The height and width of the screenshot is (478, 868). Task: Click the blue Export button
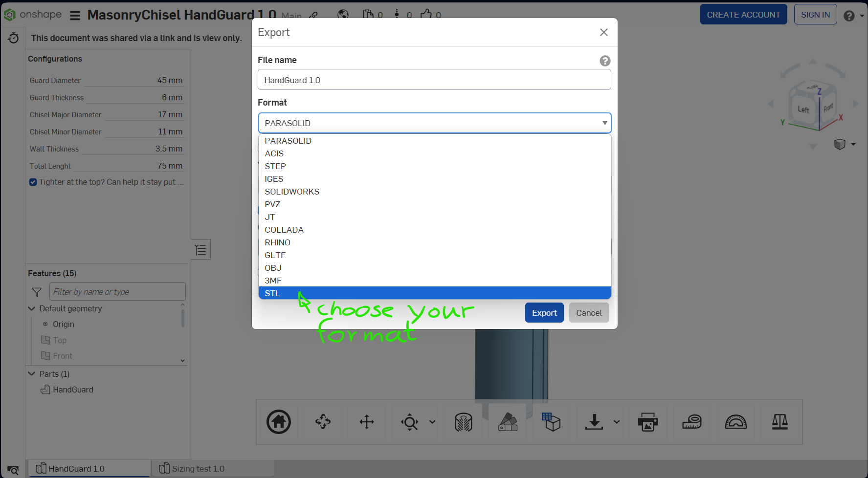544,313
